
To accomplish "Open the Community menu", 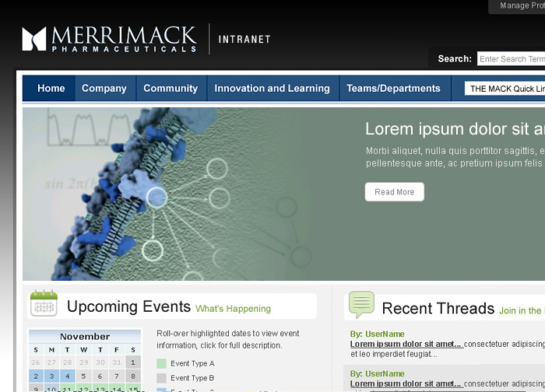I will tap(171, 88).
